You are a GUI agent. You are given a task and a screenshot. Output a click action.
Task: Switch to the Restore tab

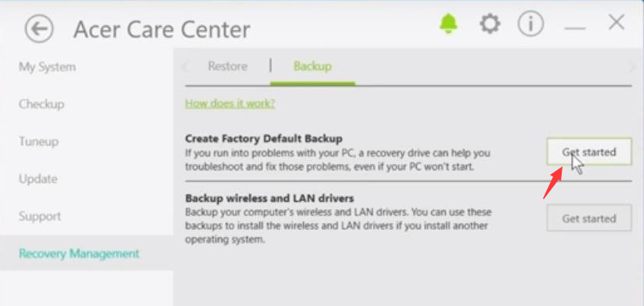pos(227,66)
